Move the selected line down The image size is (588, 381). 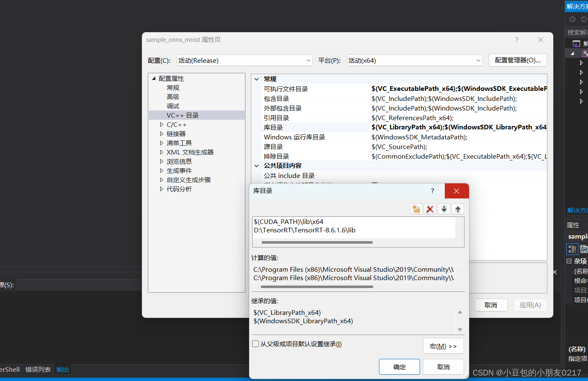tap(444, 209)
